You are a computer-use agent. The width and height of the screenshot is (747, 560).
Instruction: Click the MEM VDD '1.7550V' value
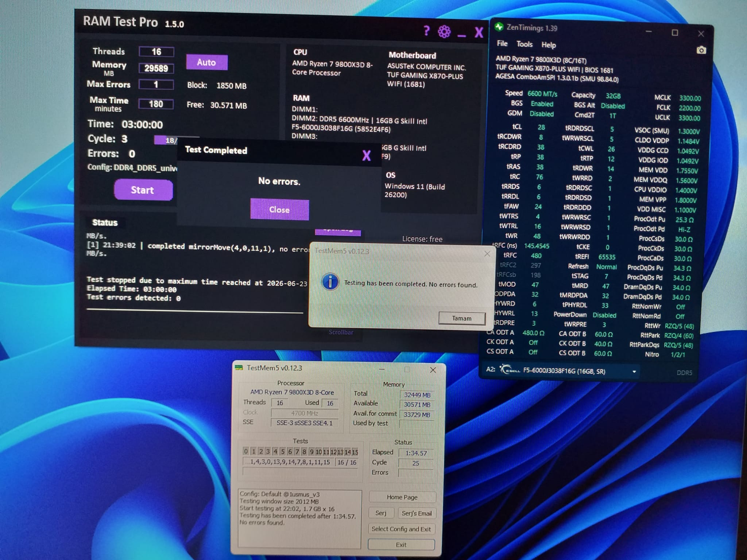(x=687, y=171)
